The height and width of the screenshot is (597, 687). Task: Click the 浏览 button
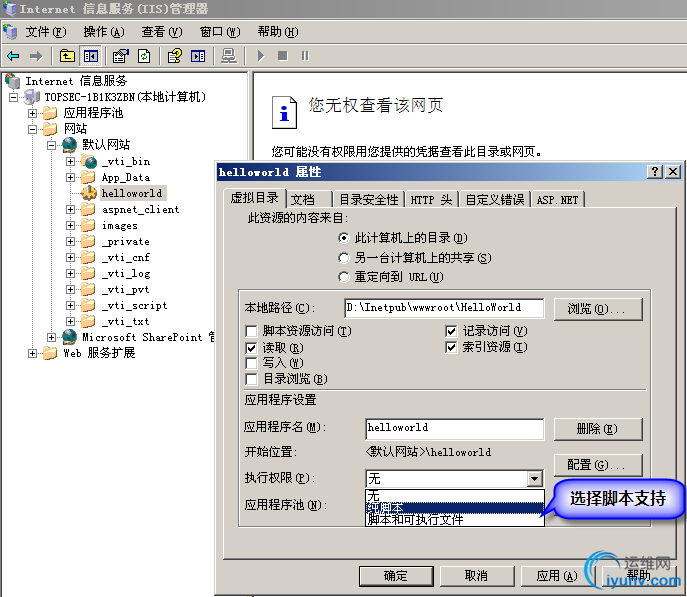pos(598,309)
